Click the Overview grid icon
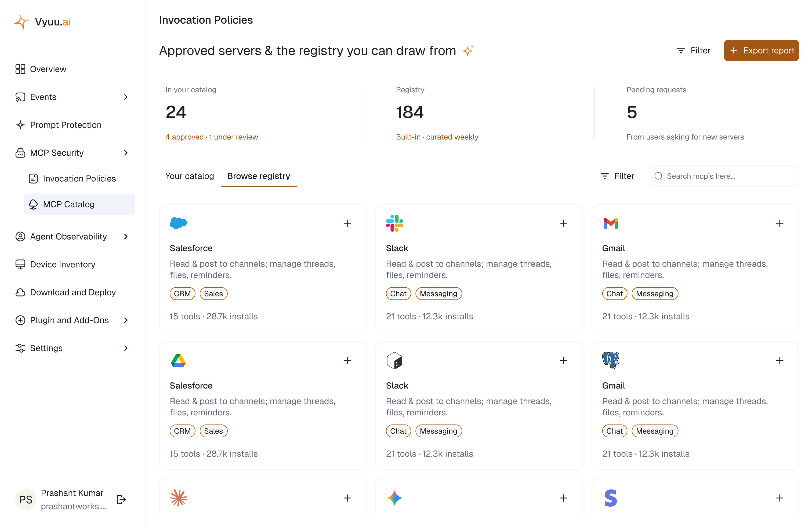The image size is (812, 527). [x=20, y=69]
